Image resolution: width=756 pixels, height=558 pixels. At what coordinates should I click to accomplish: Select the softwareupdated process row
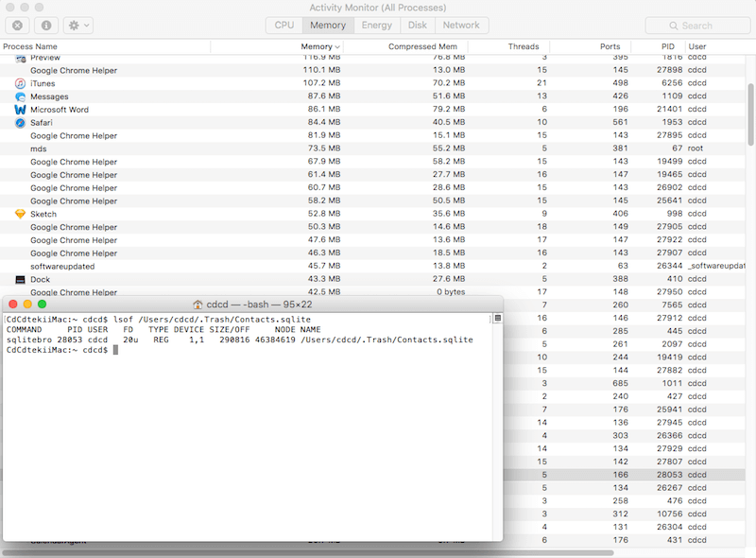[372, 266]
